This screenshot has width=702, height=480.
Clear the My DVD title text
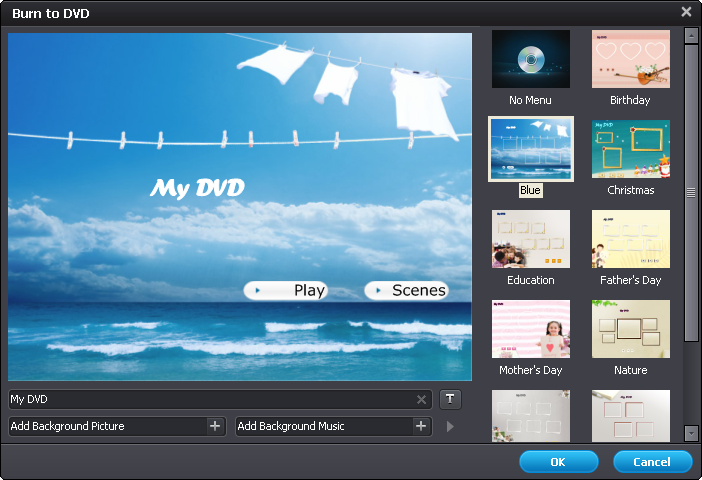coord(422,400)
